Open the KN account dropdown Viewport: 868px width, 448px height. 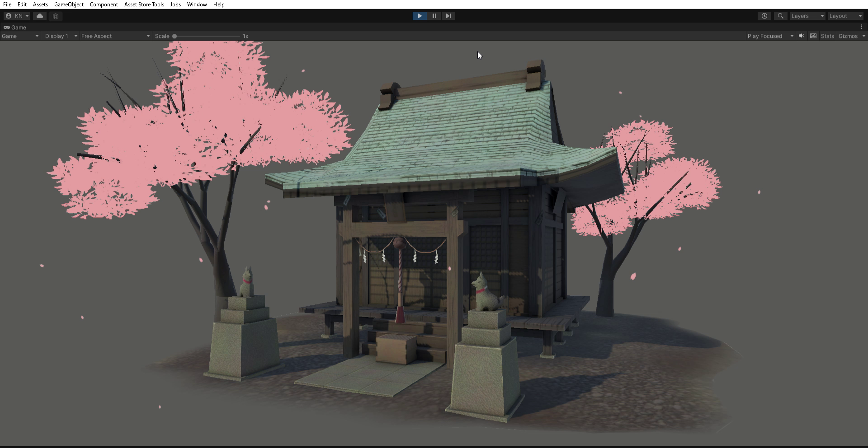click(17, 16)
